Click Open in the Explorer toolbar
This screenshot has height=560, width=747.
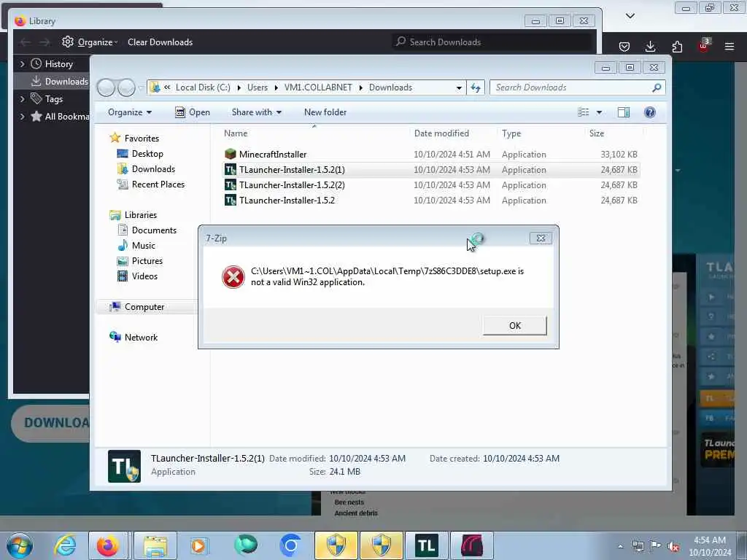tap(193, 112)
